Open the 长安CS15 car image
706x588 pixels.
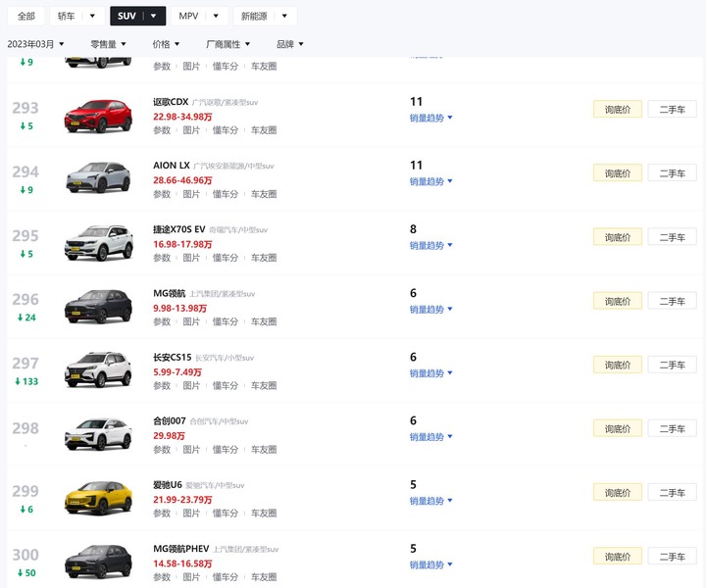click(x=98, y=369)
